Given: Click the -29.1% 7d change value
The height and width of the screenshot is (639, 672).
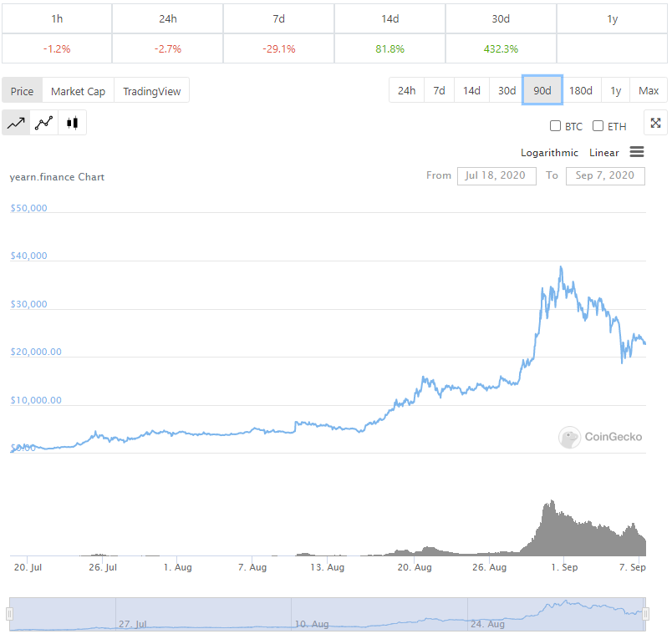Looking at the screenshot, I should pyautogui.click(x=279, y=48).
